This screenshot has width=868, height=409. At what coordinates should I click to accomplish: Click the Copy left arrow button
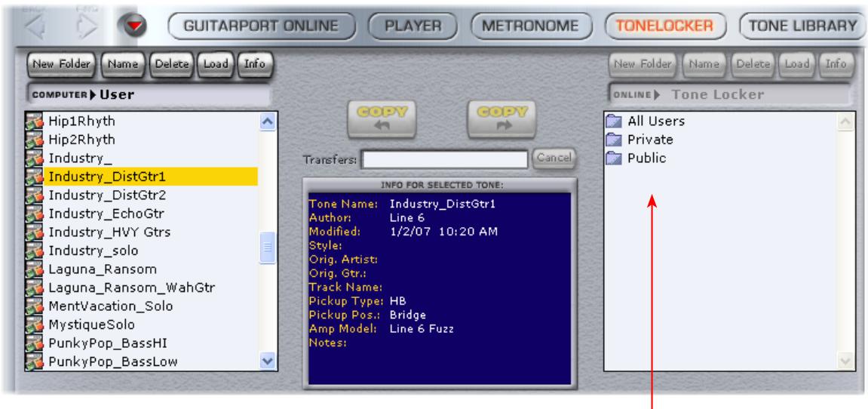[382, 118]
